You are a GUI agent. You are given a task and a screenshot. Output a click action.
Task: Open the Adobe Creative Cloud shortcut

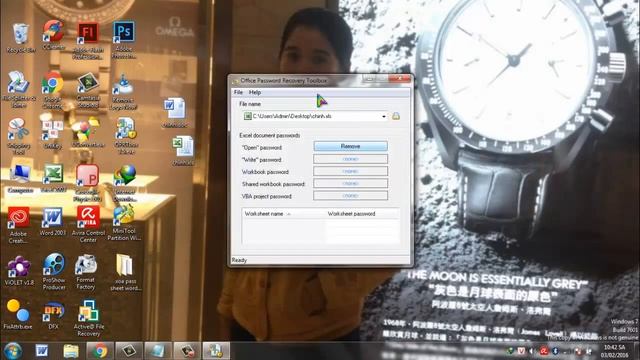[18, 225]
